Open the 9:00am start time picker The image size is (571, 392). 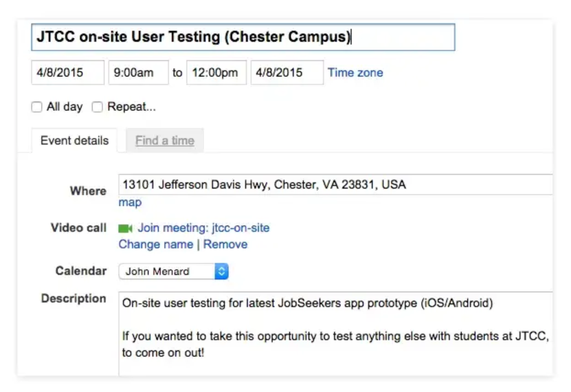tap(138, 73)
